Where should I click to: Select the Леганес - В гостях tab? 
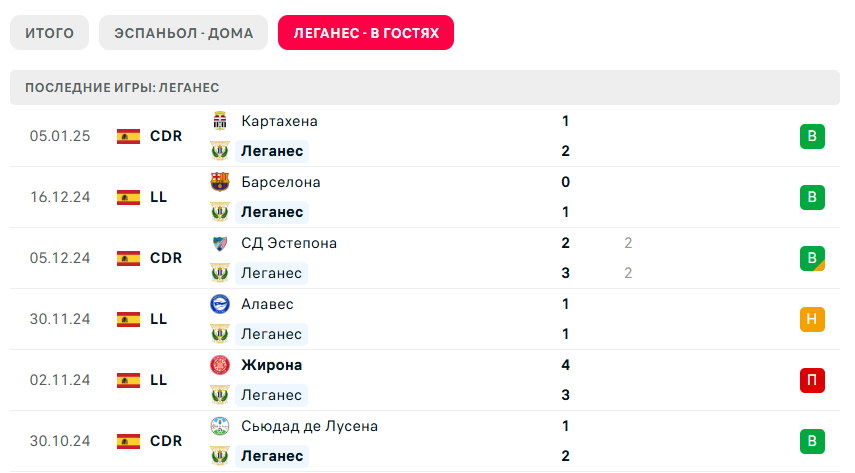pos(366,33)
